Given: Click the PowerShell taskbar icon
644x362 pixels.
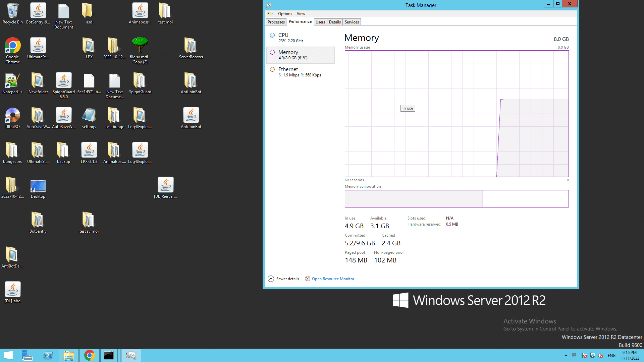Looking at the screenshot, I should coord(48,355).
